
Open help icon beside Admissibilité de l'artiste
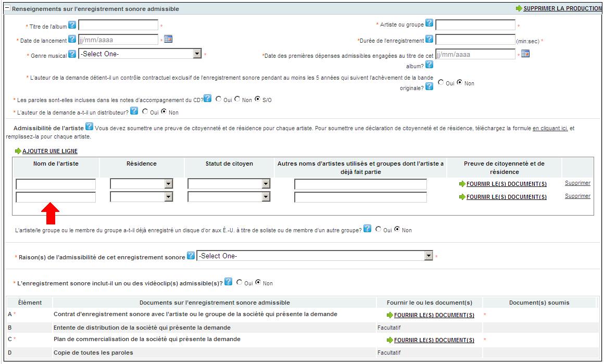coord(90,127)
